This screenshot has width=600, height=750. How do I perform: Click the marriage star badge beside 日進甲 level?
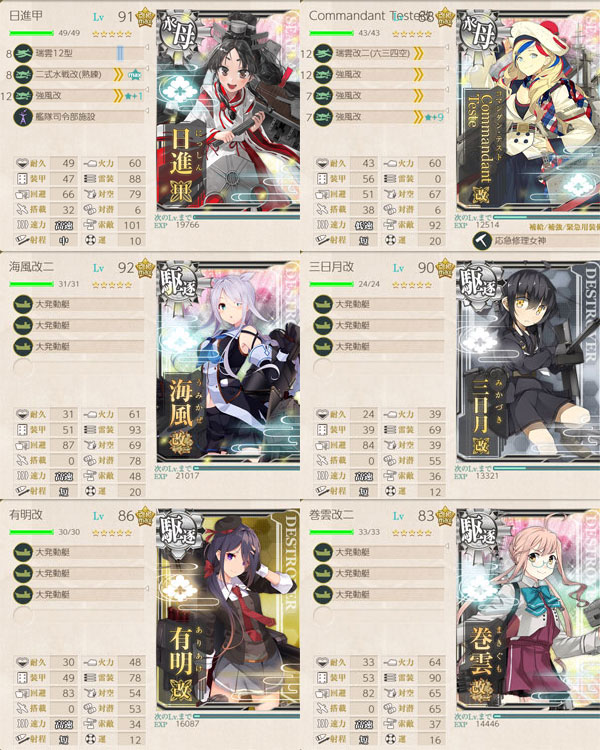point(144,17)
